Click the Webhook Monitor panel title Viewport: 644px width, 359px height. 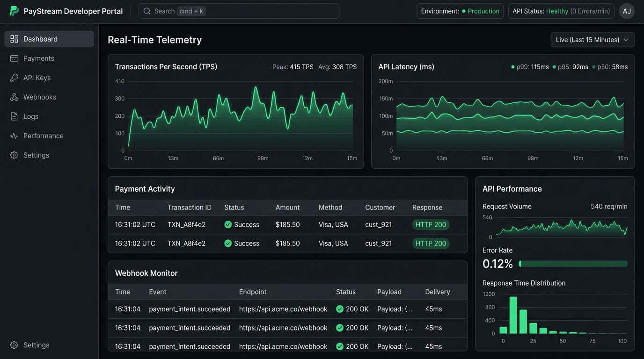click(146, 273)
